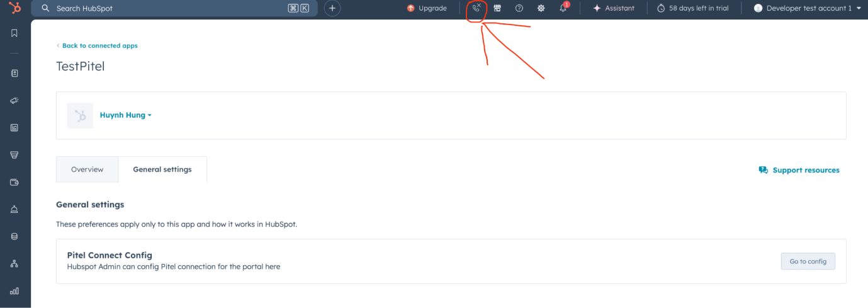Click the HubSpot sprocket logo

(x=14, y=8)
